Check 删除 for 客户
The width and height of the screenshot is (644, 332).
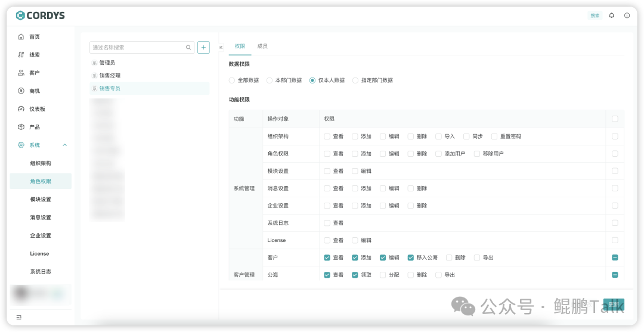[449, 257]
